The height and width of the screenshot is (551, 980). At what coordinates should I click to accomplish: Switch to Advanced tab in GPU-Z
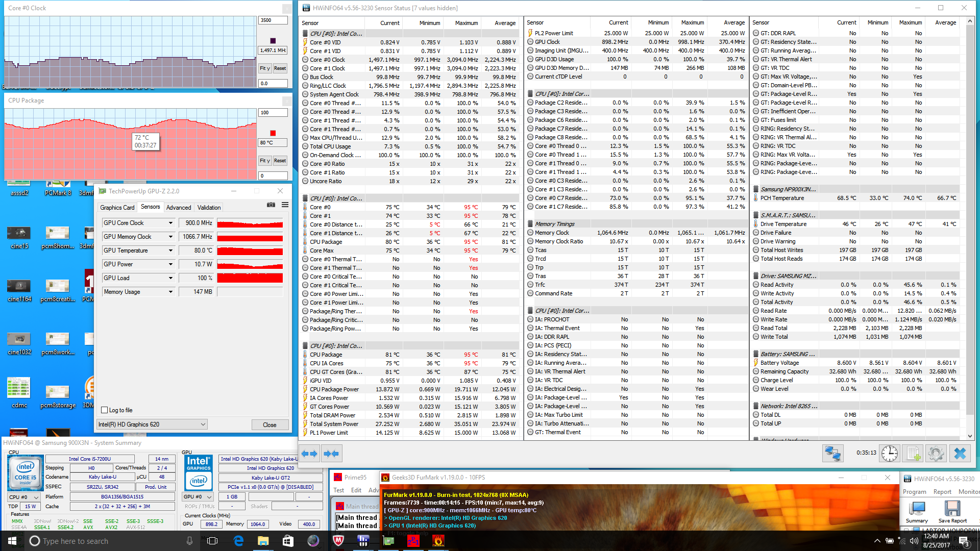pos(179,208)
